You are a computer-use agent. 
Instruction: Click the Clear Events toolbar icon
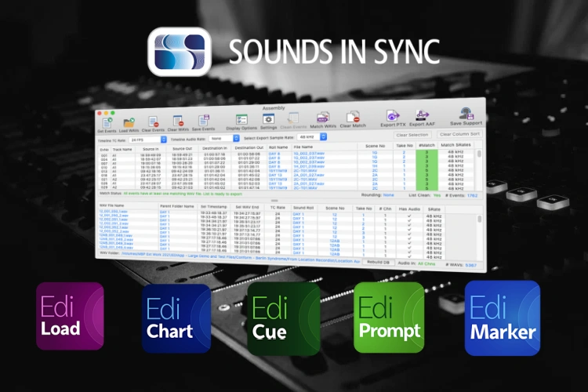coord(153,122)
